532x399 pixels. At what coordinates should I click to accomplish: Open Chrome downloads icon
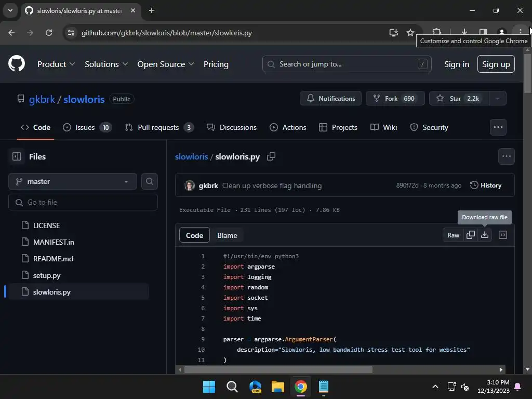[464, 33]
